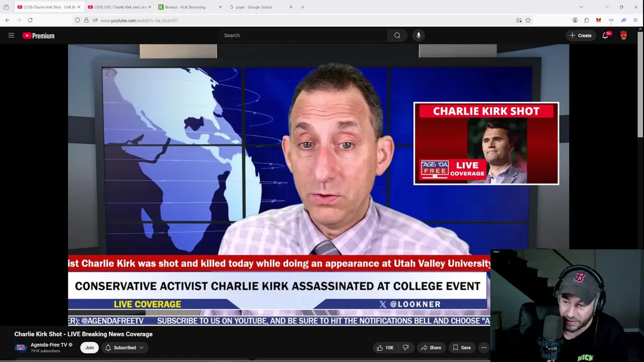Image resolution: width=644 pixels, height=362 pixels.
Task: Open the YouTube hamburger guide menu
Action: [x=11, y=36]
